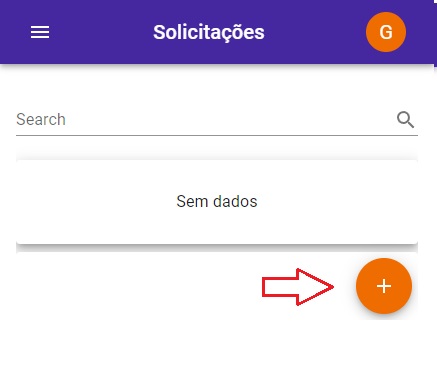Run search using the magnifier icon
The height and width of the screenshot is (389, 437).
coord(405,120)
